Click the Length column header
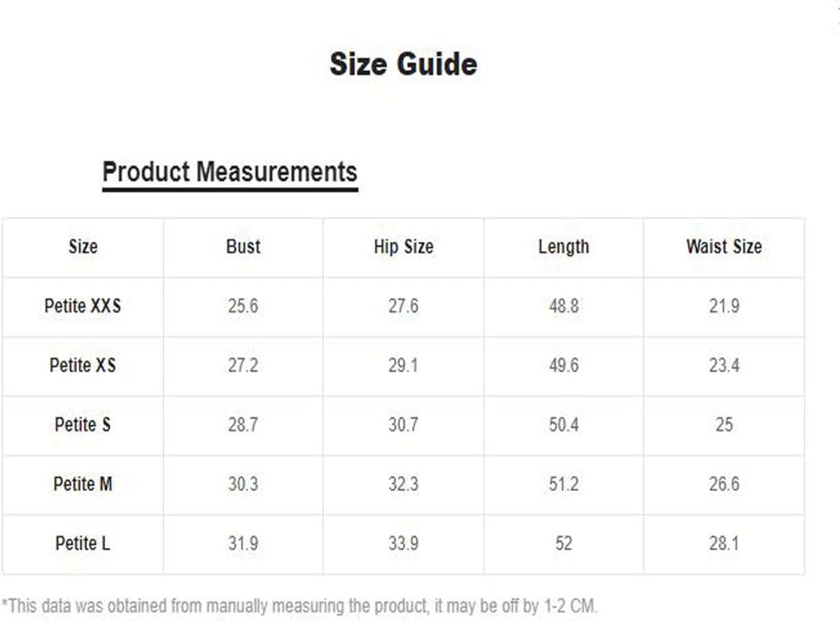This screenshot has width=840, height=622. [x=564, y=246]
